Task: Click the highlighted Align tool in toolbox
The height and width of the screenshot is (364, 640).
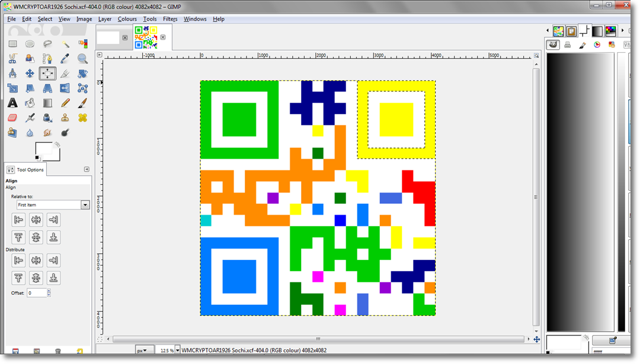Action: click(47, 73)
